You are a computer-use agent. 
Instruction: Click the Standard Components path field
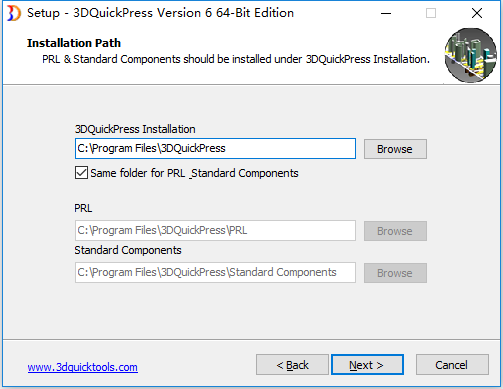(215, 272)
